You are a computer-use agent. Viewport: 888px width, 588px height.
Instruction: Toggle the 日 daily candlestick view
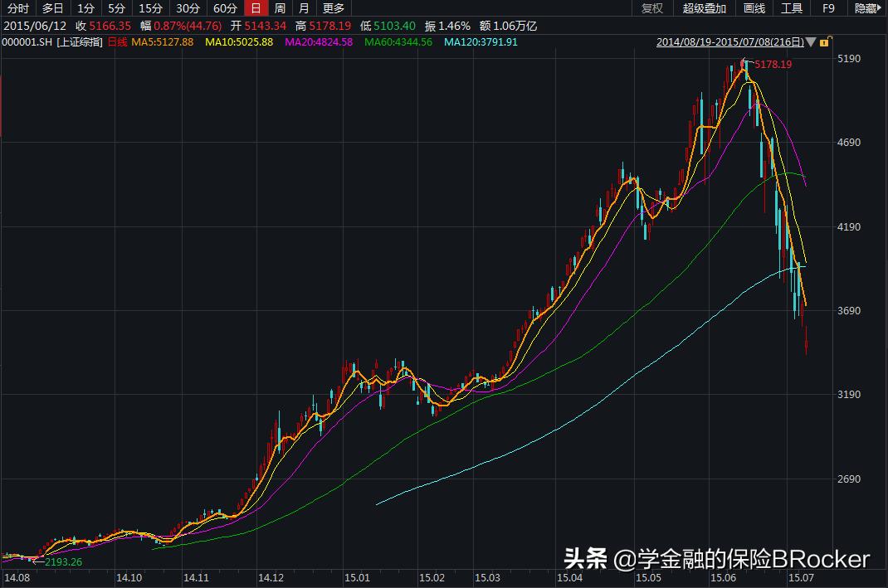pyautogui.click(x=258, y=8)
